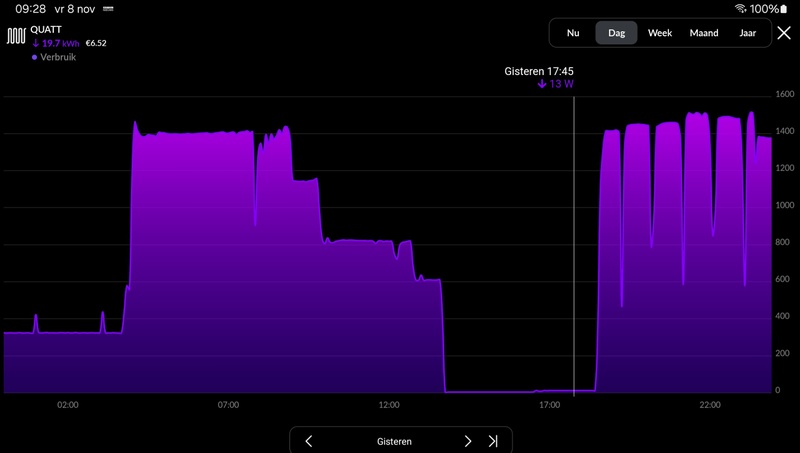
Task: Click the 800 y-axis label
Action: click(x=785, y=242)
